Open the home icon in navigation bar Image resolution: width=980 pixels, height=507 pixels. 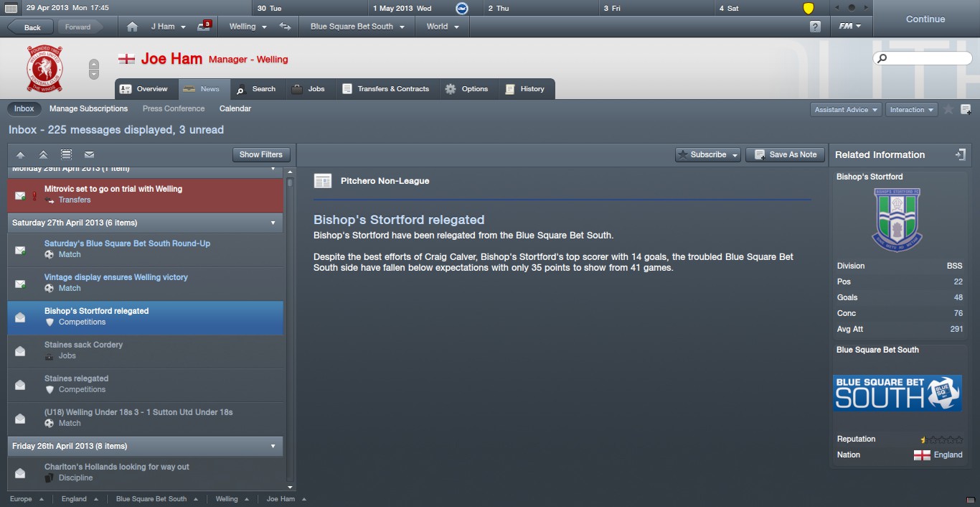[132, 27]
